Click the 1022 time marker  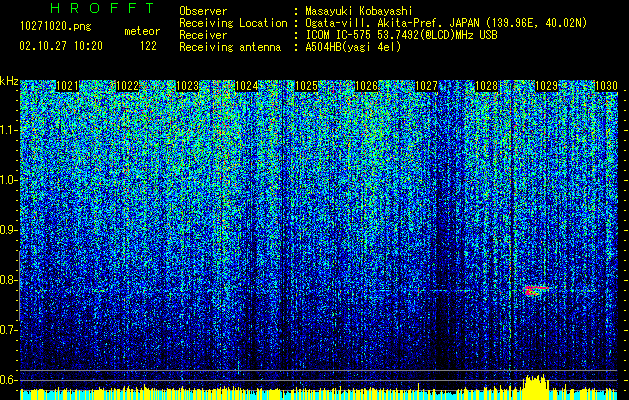point(127,86)
